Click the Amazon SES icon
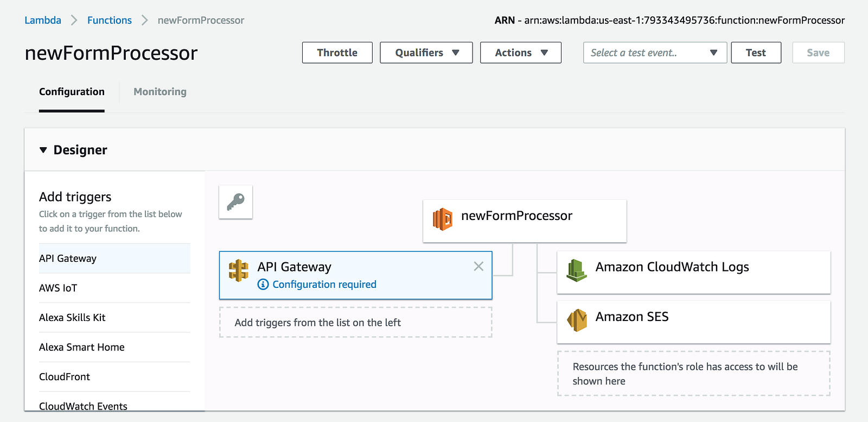 [577, 320]
